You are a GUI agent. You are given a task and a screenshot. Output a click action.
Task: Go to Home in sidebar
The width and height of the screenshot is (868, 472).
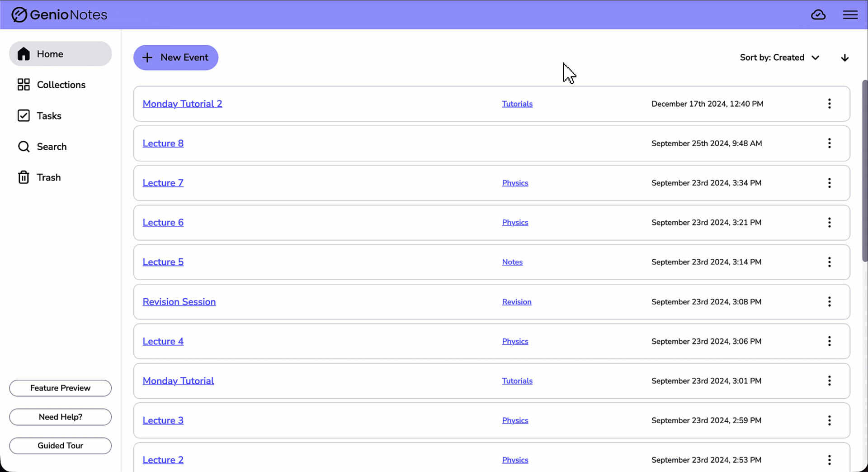[60, 54]
